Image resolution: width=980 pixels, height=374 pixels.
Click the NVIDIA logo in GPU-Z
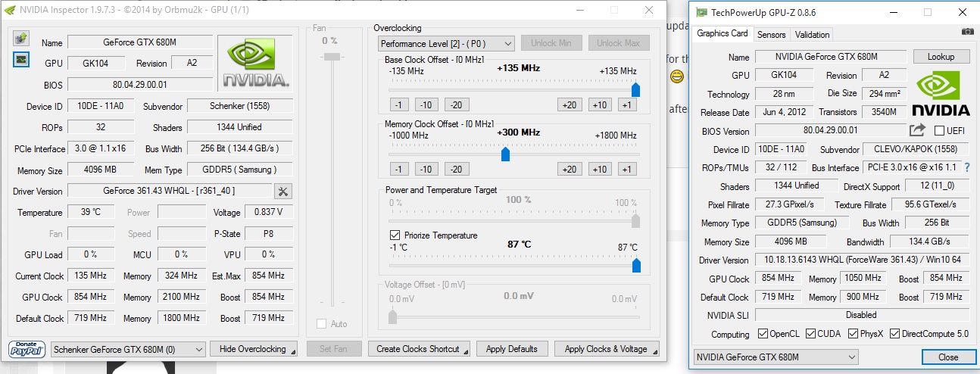[x=940, y=94]
